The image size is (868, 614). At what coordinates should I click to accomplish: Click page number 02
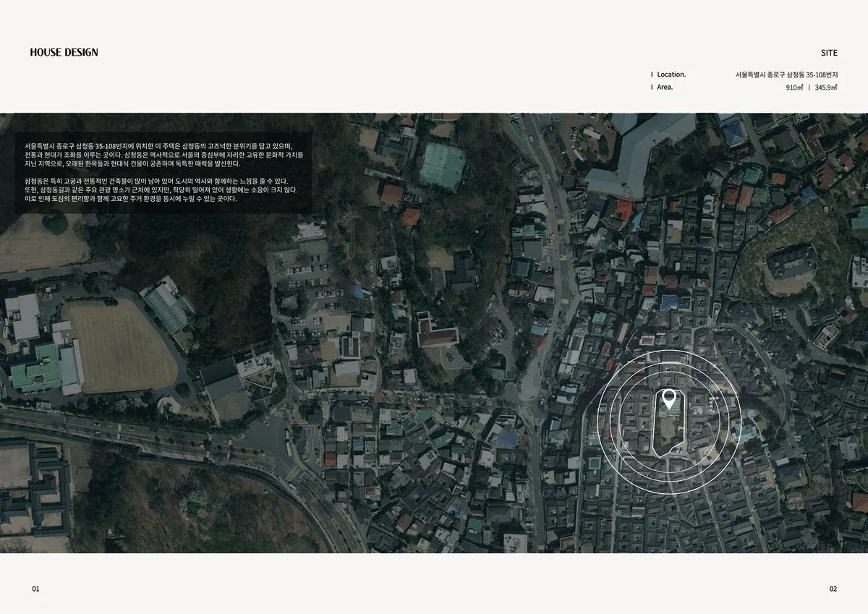pyautogui.click(x=833, y=589)
